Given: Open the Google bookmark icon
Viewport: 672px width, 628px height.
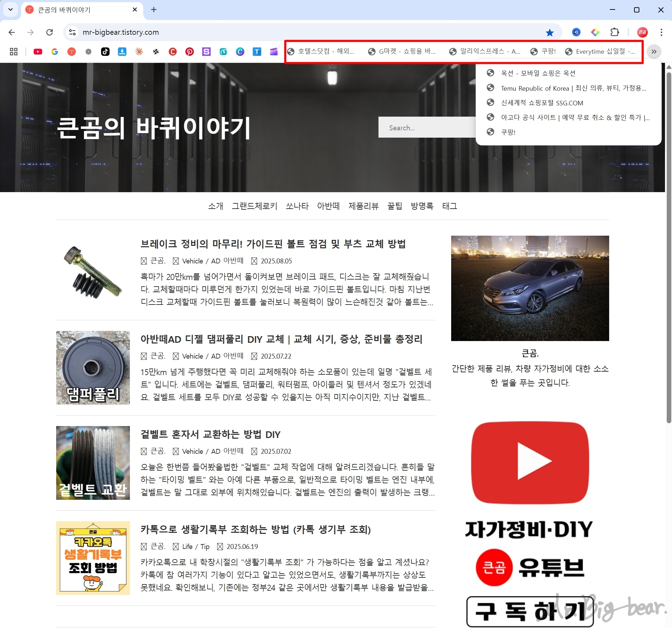Looking at the screenshot, I should coord(55,52).
